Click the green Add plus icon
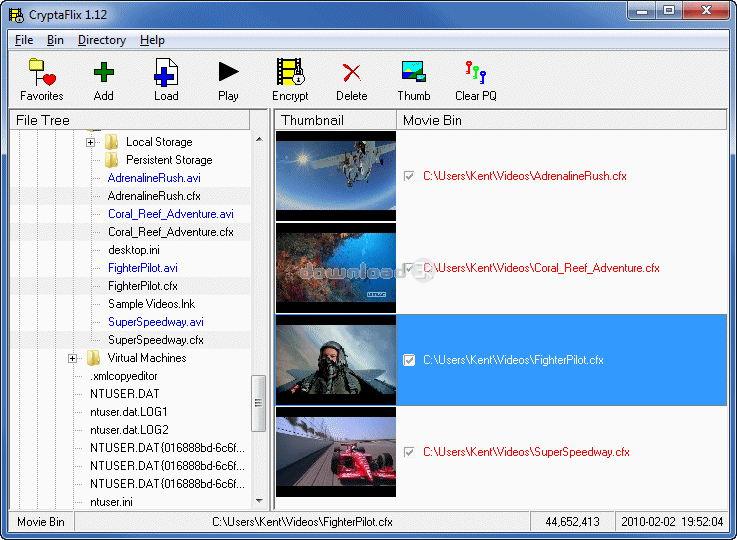737x540 pixels. tap(103, 72)
